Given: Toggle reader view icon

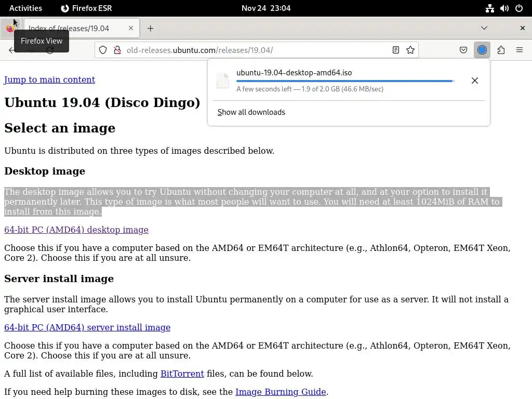Looking at the screenshot, I should pos(395,50).
